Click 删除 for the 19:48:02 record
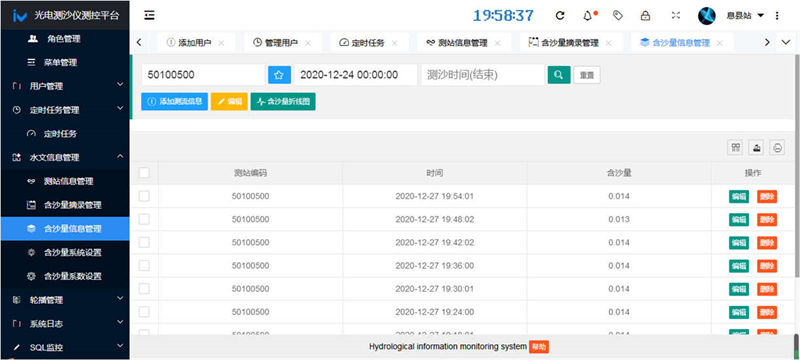 click(767, 219)
